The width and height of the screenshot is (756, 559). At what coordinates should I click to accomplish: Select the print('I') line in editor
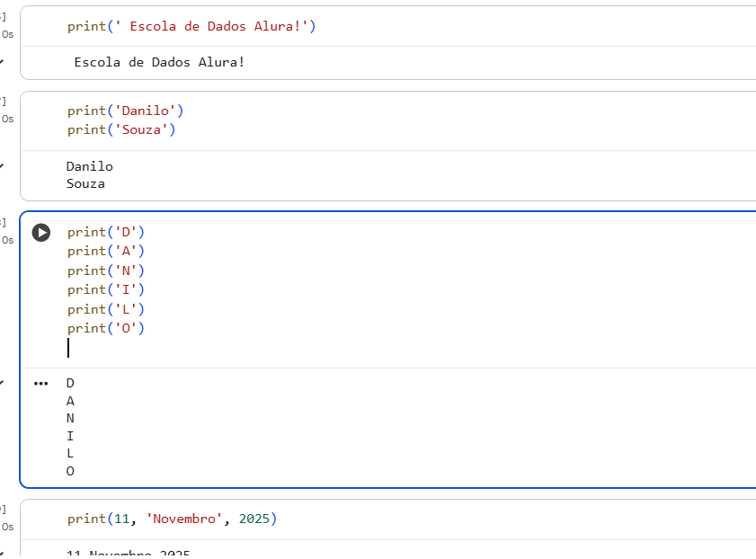click(x=106, y=289)
